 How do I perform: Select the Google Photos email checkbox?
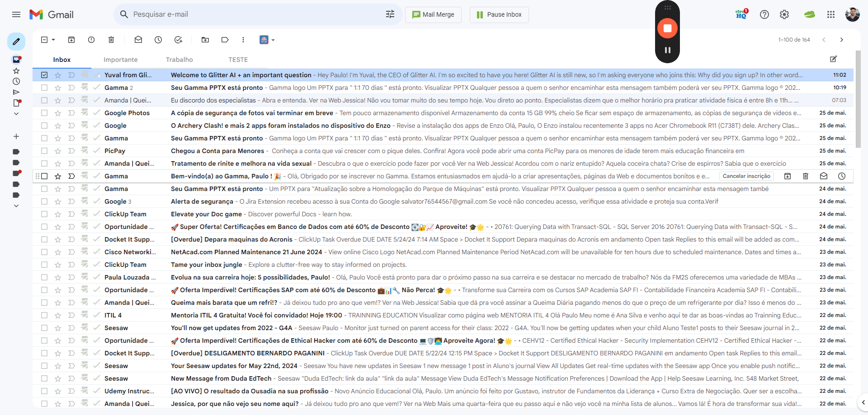pyautogui.click(x=44, y=113)
